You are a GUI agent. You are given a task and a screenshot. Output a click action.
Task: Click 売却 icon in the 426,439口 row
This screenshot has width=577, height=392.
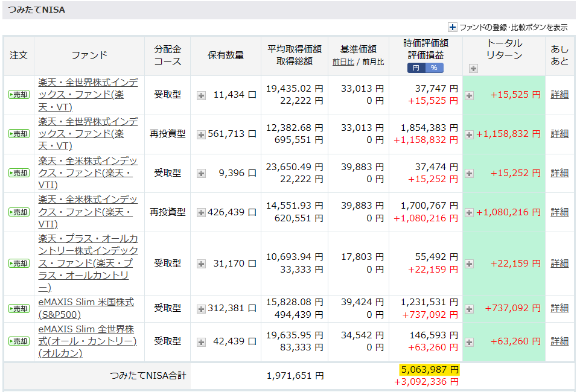(19, 212)
